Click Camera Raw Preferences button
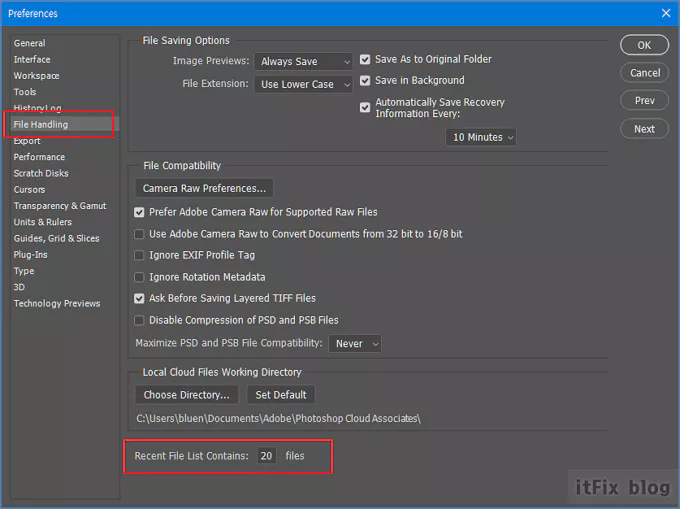 pos(204,188)
